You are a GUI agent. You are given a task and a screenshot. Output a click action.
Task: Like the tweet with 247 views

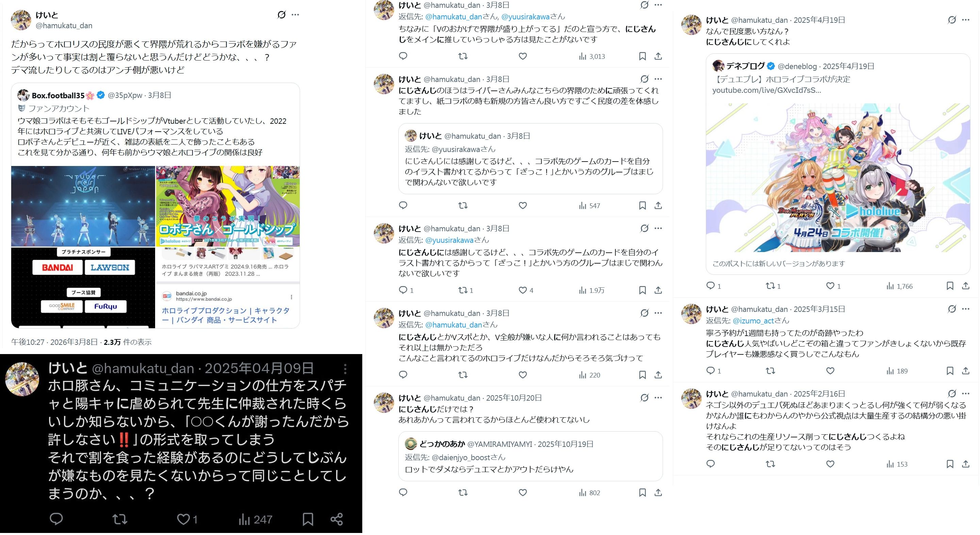pos(183,519)
